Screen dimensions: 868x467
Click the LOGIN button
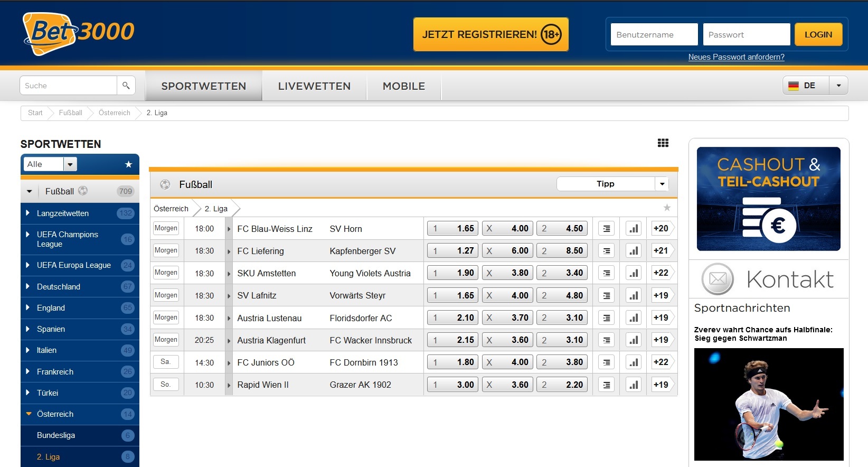coord(818,34)
